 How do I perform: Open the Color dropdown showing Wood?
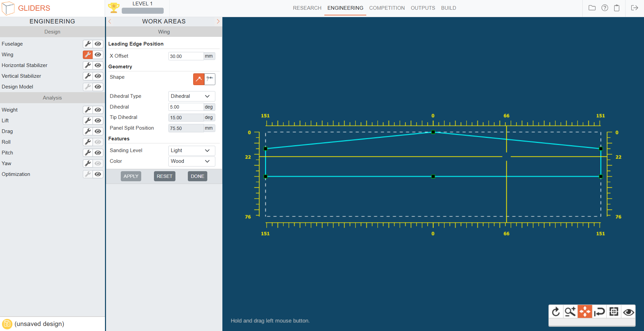pyautogui.click(x=191, y=161)
